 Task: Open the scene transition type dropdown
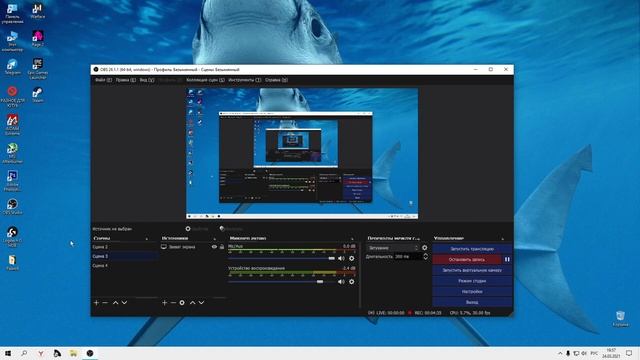pos(393,248)
